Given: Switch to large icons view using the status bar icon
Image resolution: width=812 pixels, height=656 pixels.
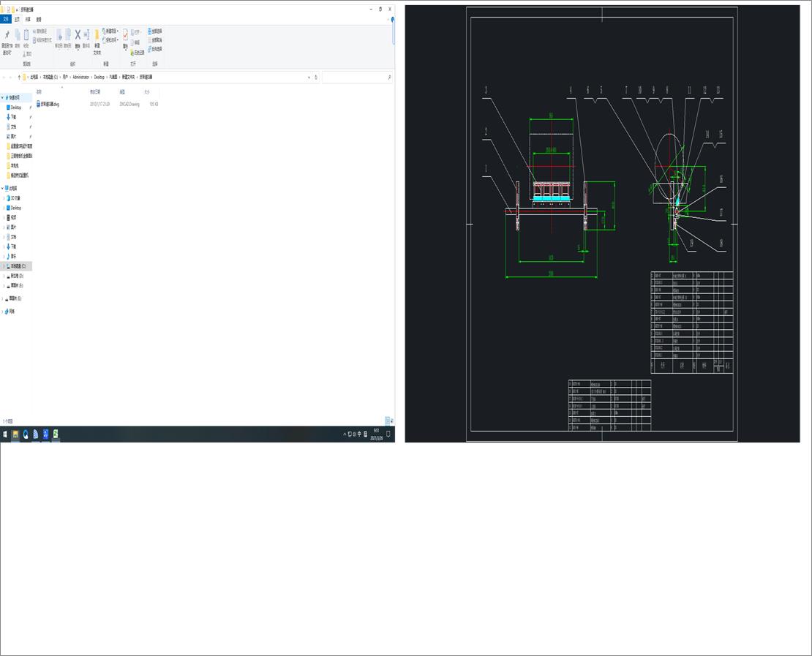Looking at the screenshot, I should 392,421.
